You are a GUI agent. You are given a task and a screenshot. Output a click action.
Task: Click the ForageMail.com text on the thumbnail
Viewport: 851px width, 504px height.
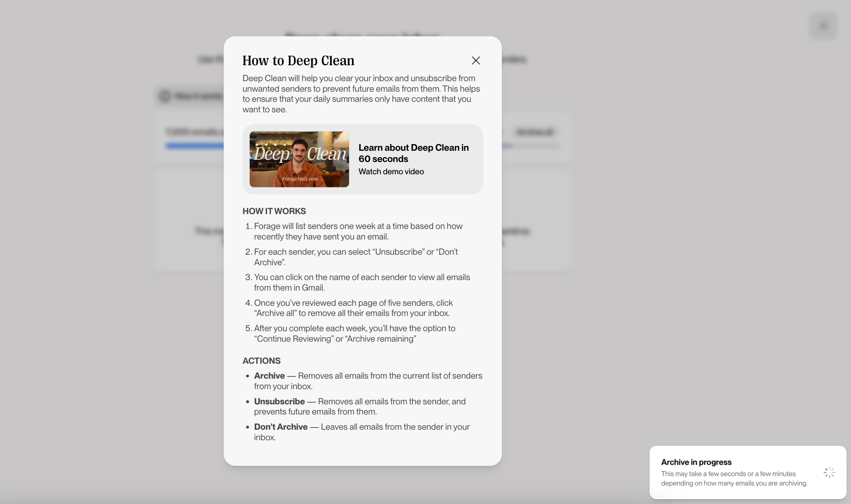[300, 179]
